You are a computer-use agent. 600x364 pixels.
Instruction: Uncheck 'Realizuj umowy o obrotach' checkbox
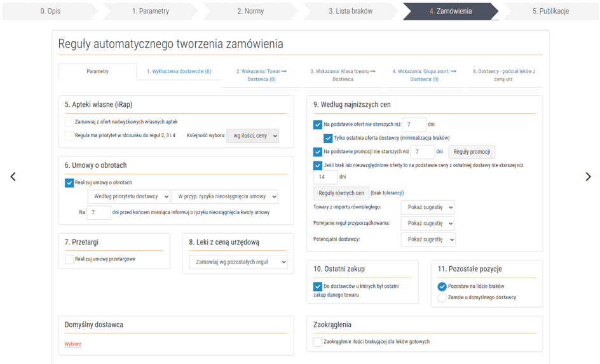[69, 183]
